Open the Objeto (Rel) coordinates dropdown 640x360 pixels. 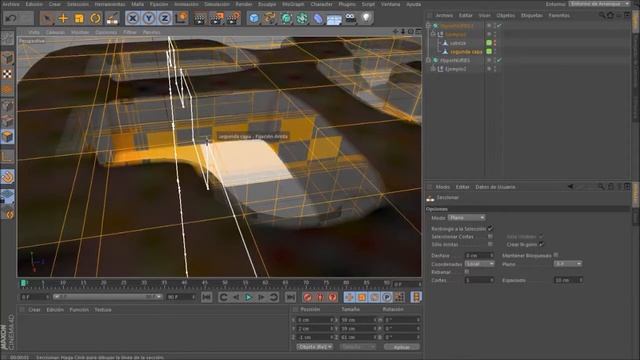(315, 347)
